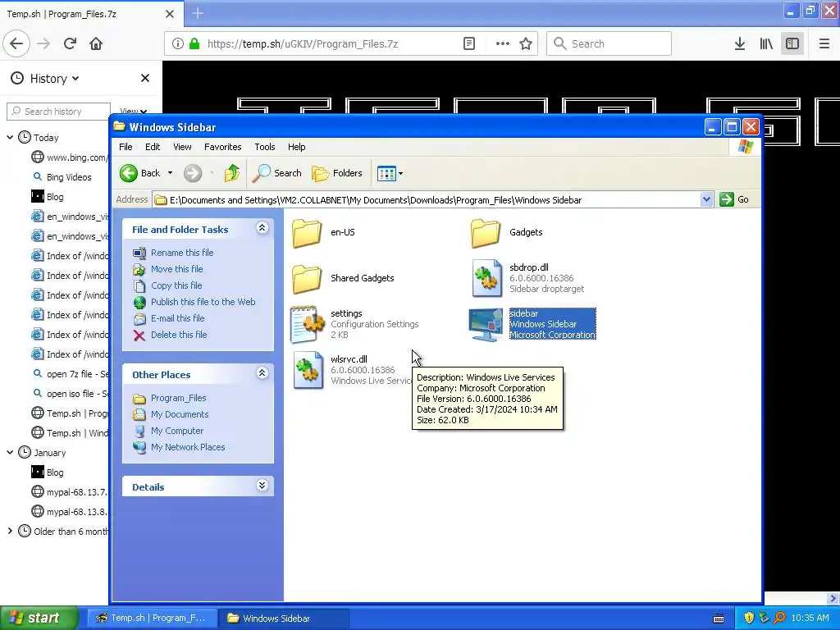Toggle reader view in address bar

[x=468, y=43]
